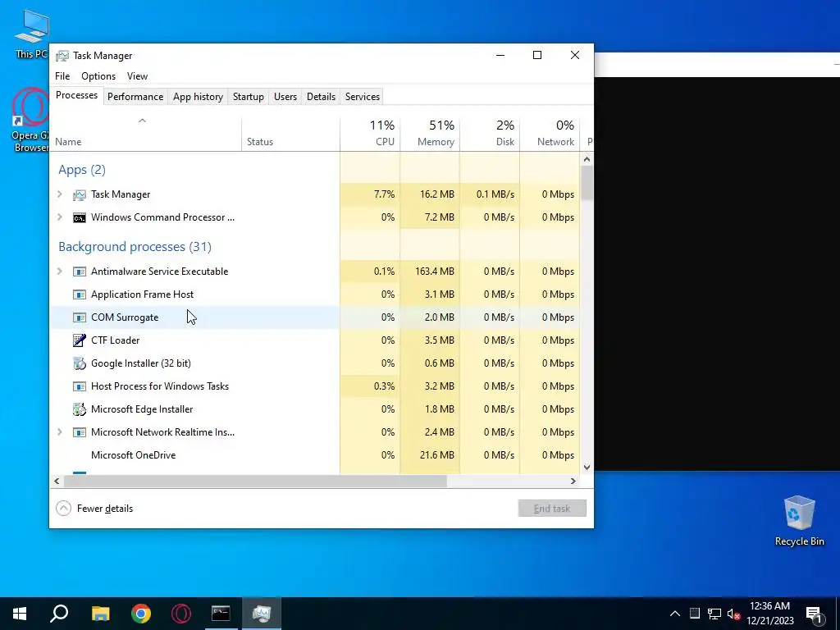The image size is (840, 630).
Task: Click the Task Manager process icon
Action: tap(80, 194)
